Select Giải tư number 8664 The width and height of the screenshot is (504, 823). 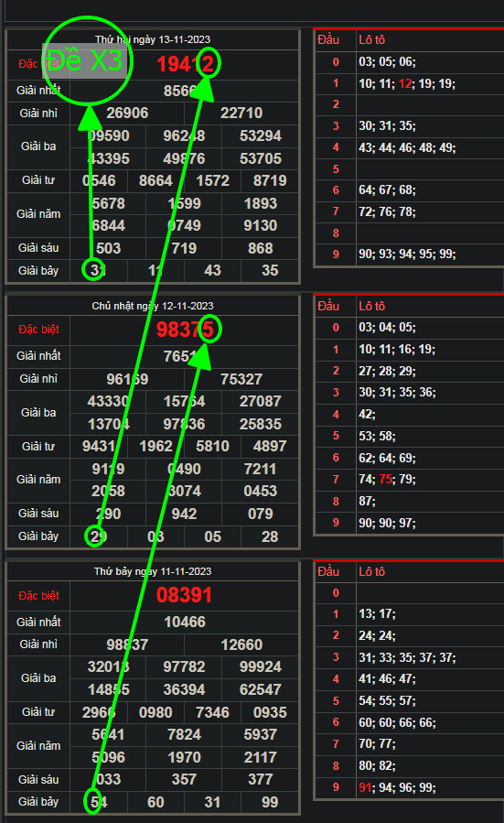(x=155, y=180)
